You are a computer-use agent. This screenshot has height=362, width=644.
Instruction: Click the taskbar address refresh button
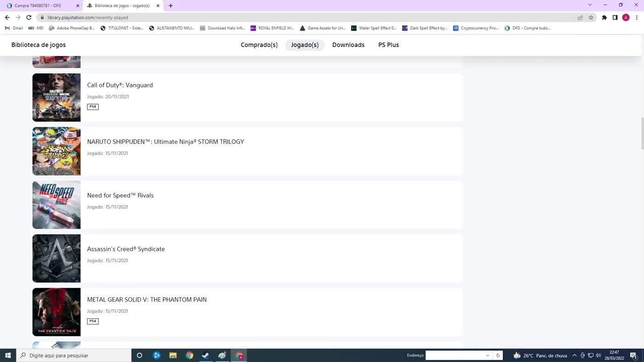point(498,356)
